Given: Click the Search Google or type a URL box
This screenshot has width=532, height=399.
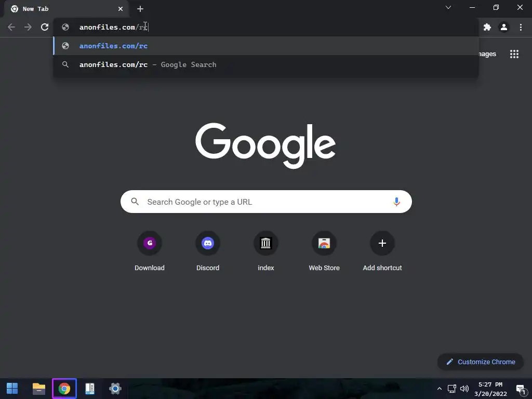Looking at the screenshot, I should tap(266, 202).
